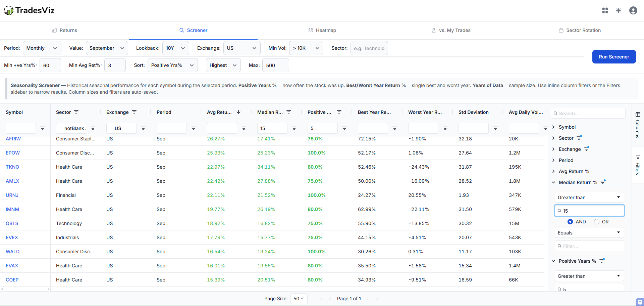Open the Highest sort order dropdown
The height and width of the screenshot is (306, 644).
coord(223,65)
